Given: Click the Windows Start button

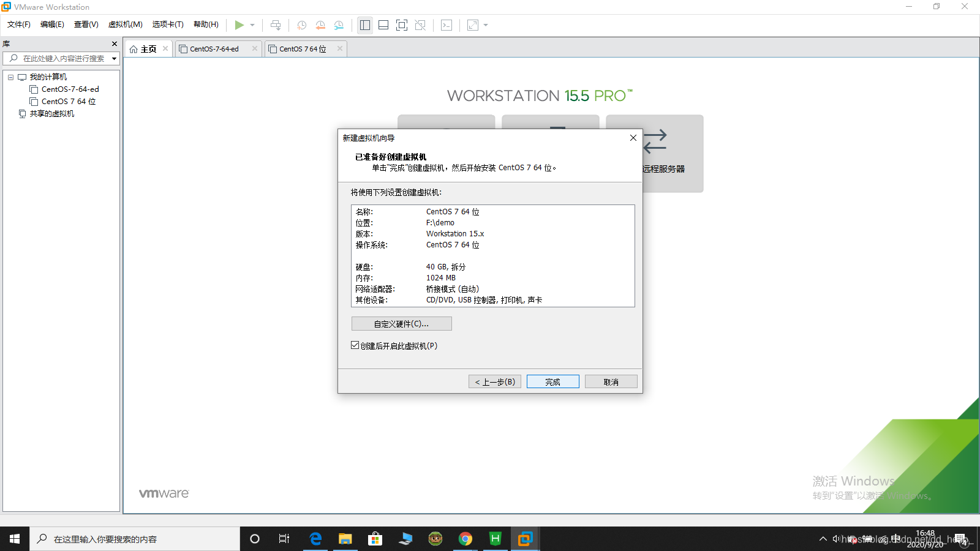Looking at the screenshot, I should (x=15, y=539).
